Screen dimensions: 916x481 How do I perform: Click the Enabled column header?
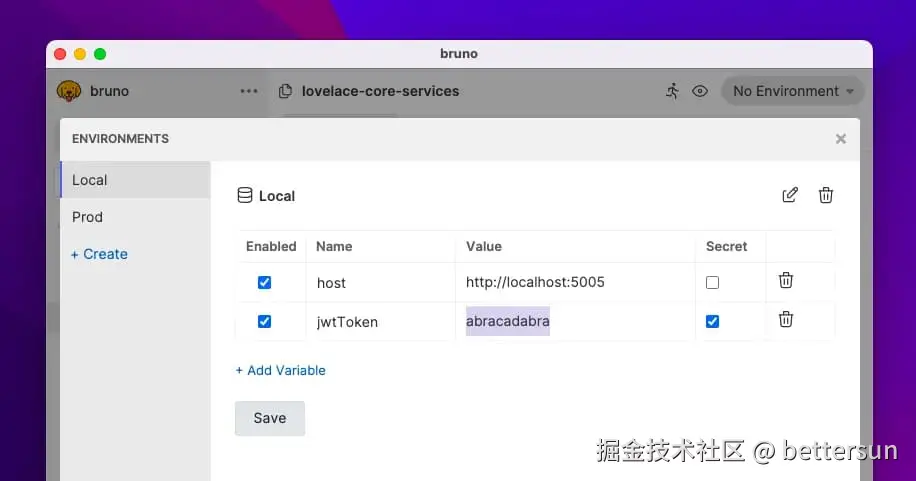click(271, 247)
